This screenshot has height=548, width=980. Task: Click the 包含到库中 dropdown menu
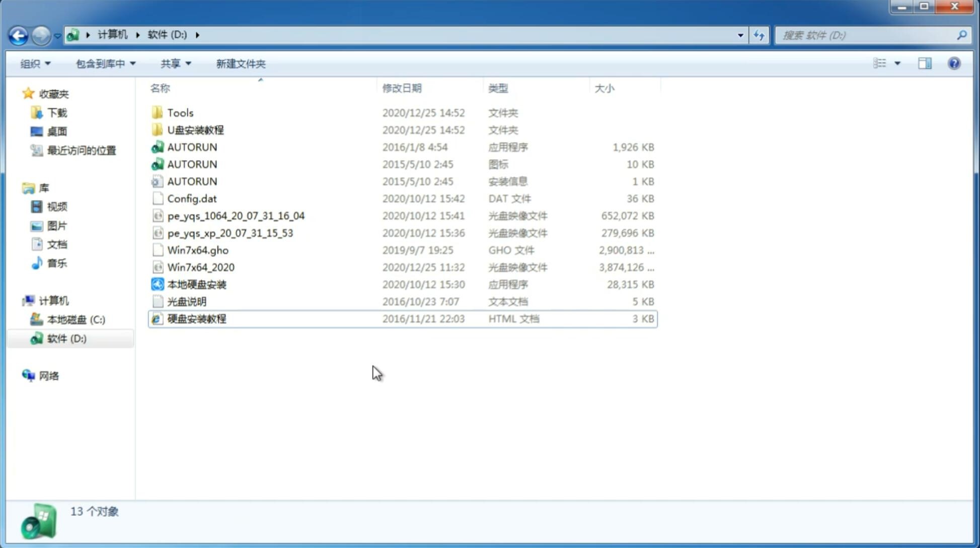104,63
